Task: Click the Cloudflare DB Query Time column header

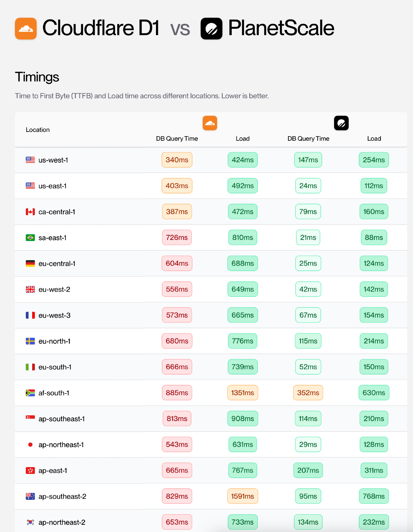Action: (177, 139)
